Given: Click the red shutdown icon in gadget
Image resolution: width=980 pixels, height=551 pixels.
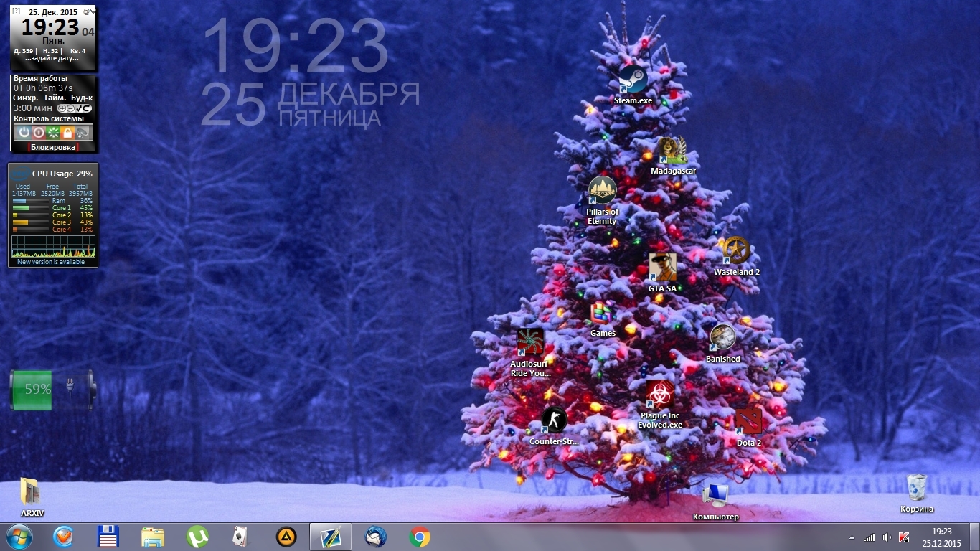Looking at the screenshot, I should pyautogui.click(x=38, y=133).
